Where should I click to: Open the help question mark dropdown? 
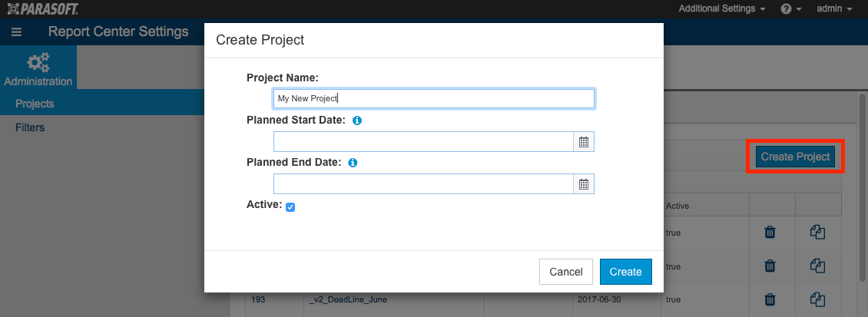tap(791, 9)
